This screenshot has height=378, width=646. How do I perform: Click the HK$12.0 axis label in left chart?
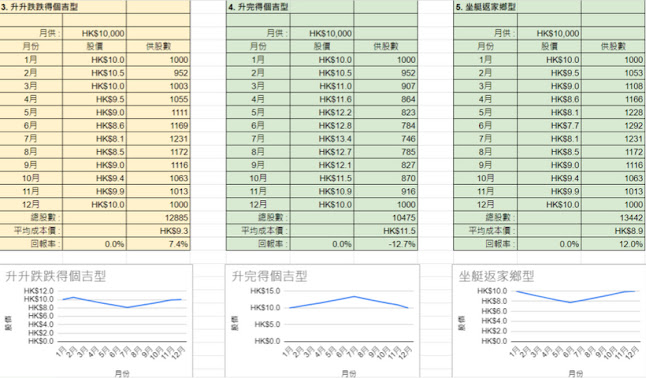39,291
